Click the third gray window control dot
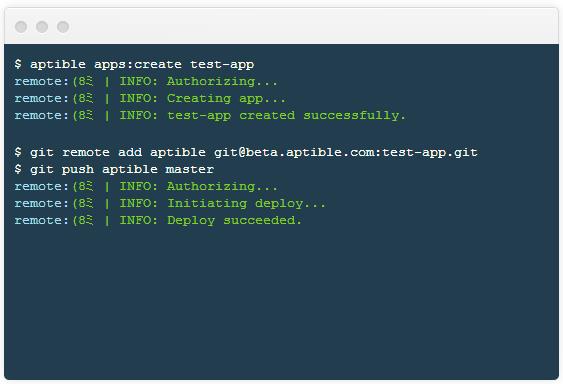Viewport: 563px width, 384px height. 63,27
